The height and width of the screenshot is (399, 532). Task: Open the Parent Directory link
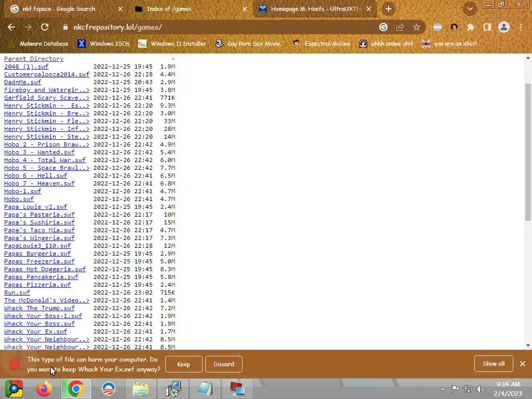[34, 59]
